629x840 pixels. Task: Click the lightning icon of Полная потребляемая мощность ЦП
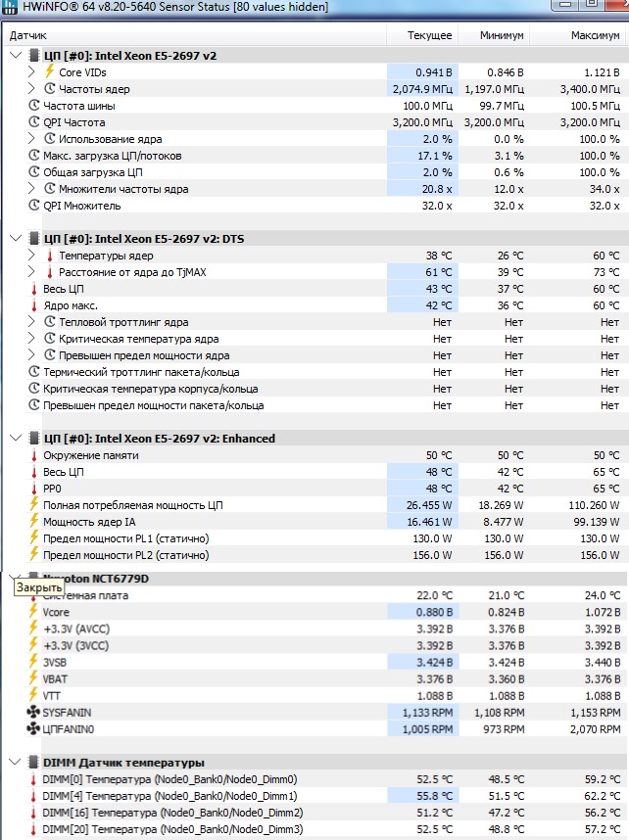(33, 504)
